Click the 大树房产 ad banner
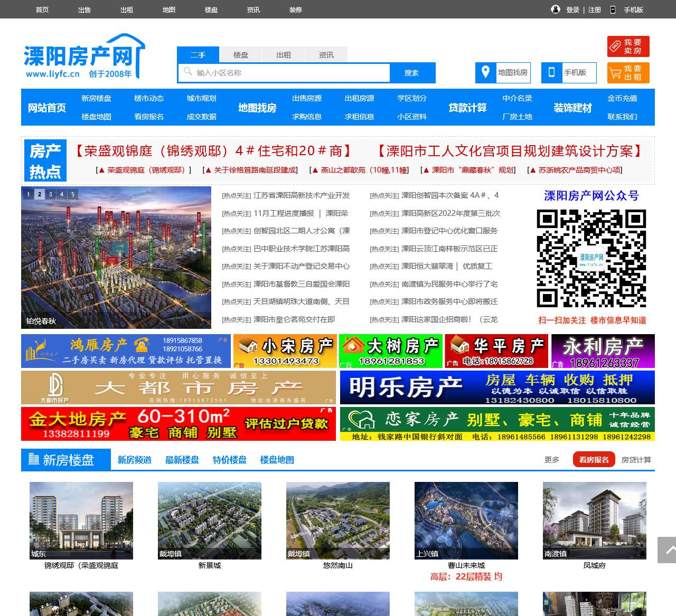The image size is (676, 616). (391, 351)
